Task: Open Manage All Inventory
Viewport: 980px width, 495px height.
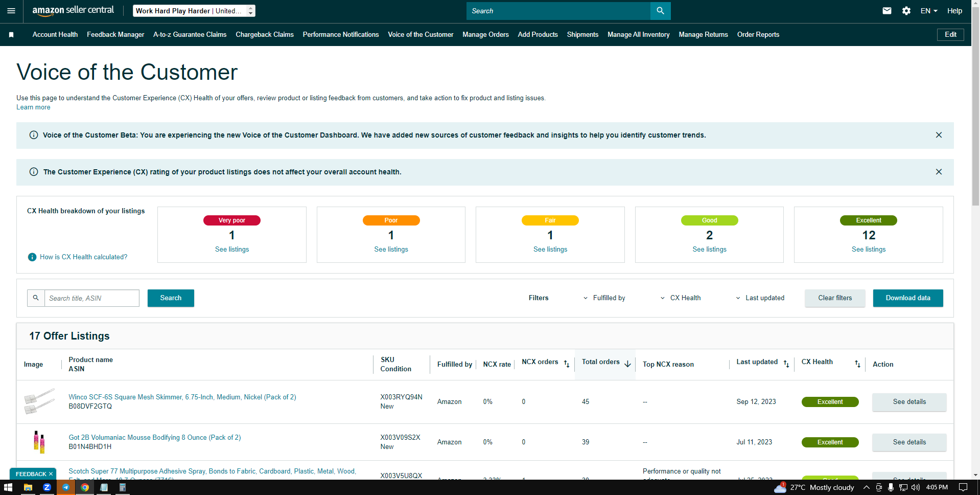Action: (638, 35)
